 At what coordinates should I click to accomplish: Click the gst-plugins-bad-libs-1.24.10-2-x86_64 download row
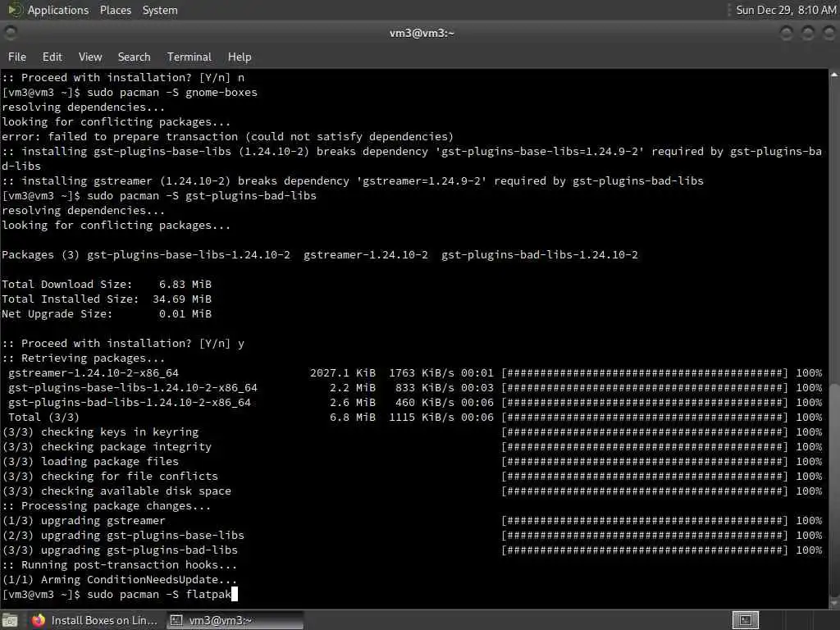point(414,402)
